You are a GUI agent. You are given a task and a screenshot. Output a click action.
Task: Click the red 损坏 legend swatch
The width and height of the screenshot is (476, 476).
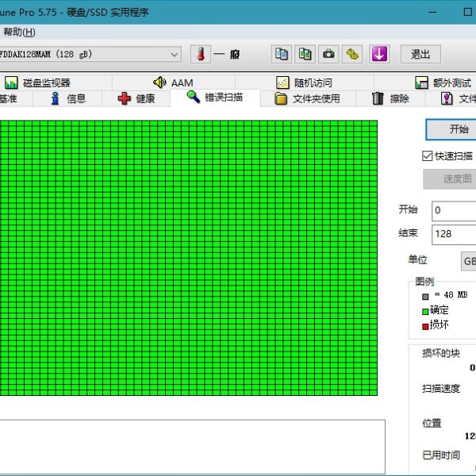pos(425,326)
